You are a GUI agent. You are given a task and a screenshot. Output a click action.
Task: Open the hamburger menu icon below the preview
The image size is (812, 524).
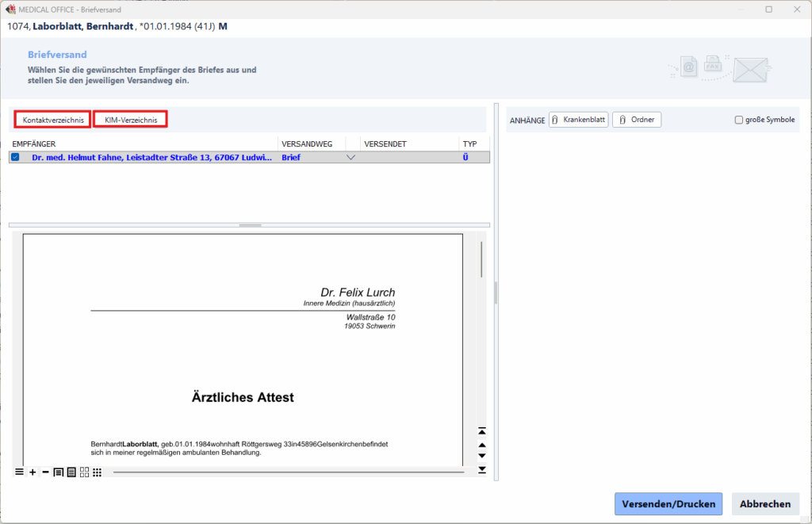click(x=19, y=472)
